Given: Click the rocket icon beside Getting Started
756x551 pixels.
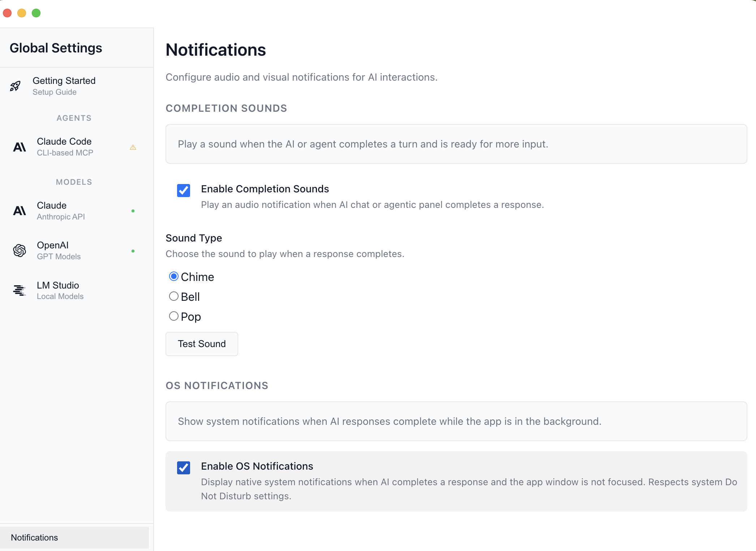Looking at the screenshot, I should click(15, 86).
